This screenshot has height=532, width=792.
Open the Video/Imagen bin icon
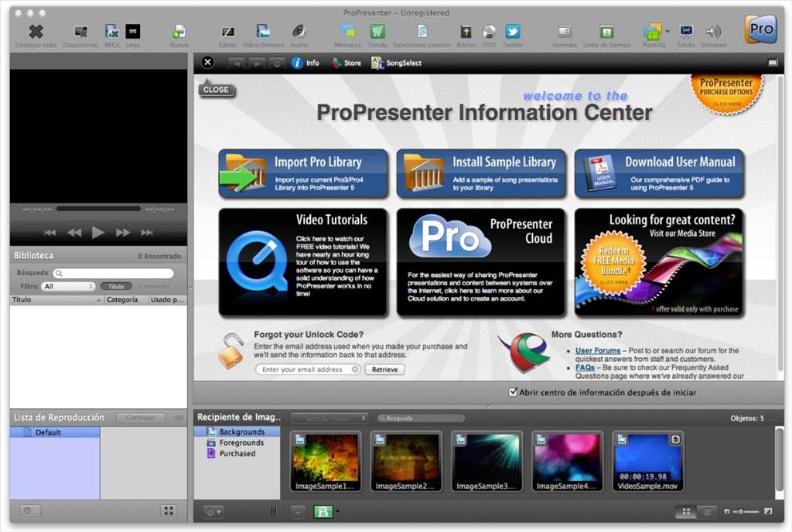(x=263, y=32)
